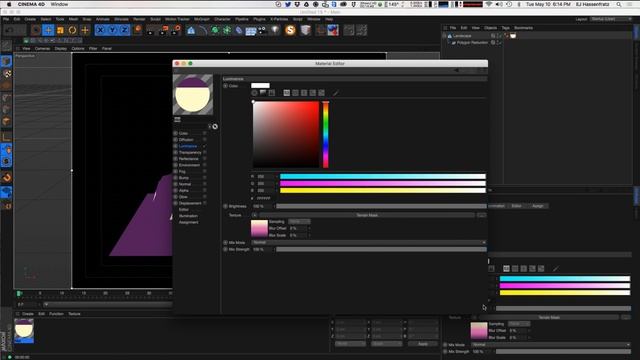Screen dimensions: 640x360
Task: Click the cyan R color slider
Action: pos(383,177)
